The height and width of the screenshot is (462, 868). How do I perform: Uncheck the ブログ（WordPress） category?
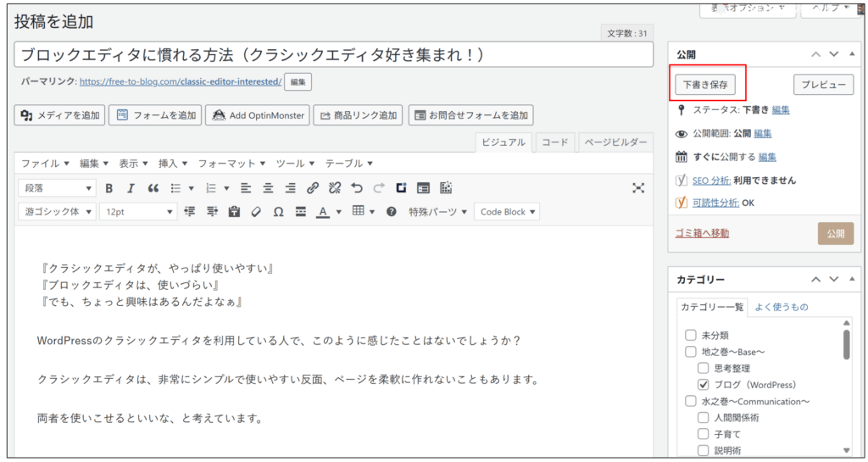pos(703,384)
